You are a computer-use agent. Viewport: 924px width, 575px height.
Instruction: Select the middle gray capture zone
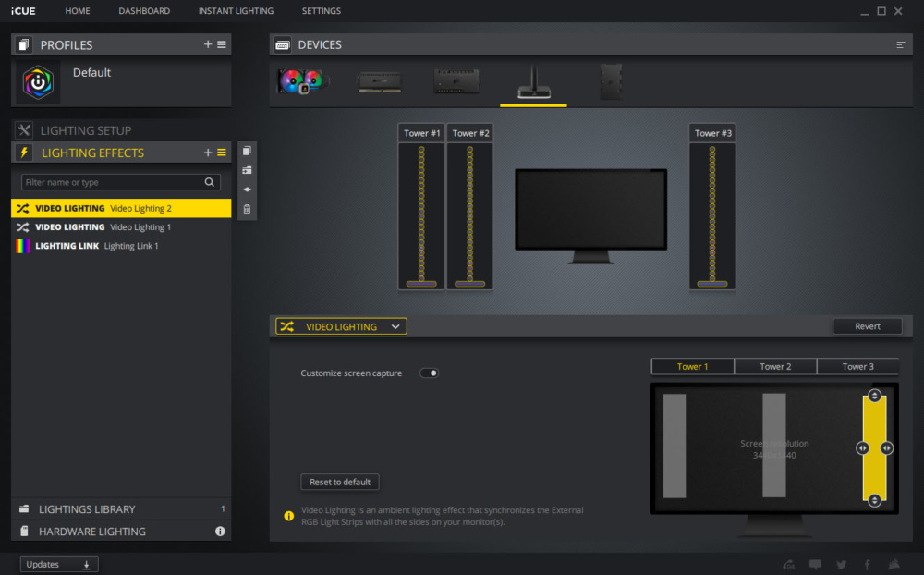(773, 446)
